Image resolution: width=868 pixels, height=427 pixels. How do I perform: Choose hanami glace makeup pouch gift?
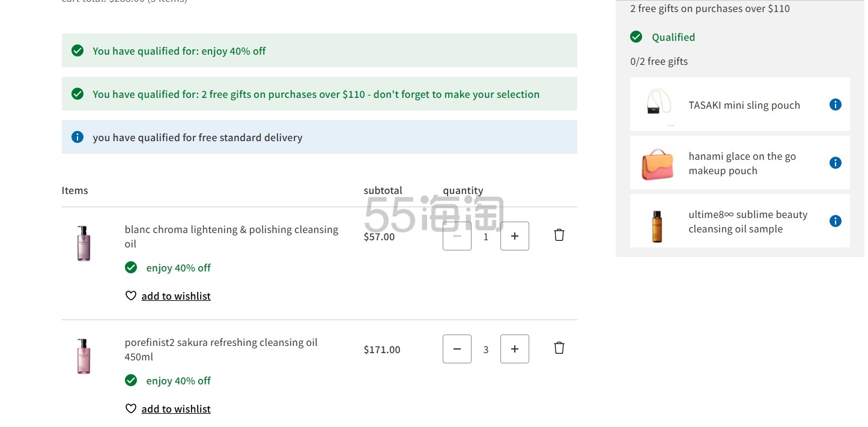click(742, 163)
